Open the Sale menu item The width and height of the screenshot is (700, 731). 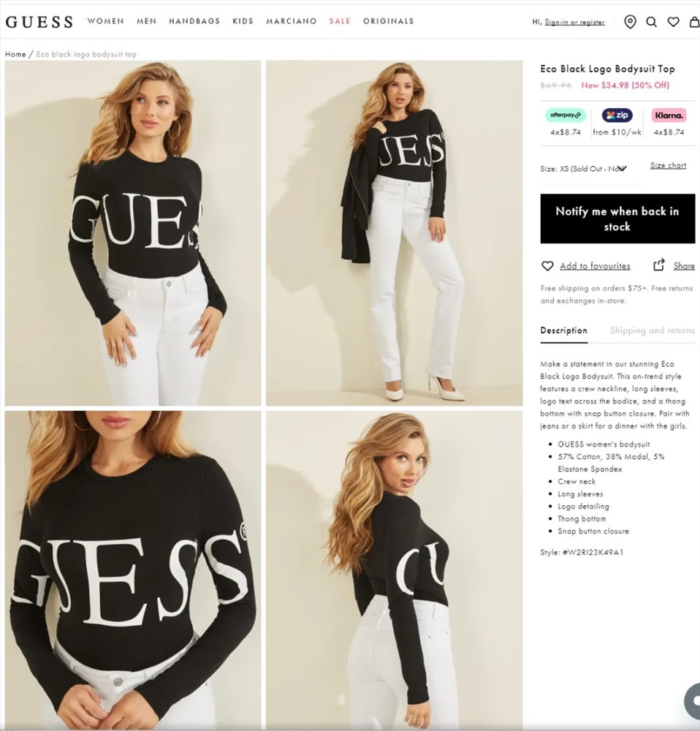[340, 21]
